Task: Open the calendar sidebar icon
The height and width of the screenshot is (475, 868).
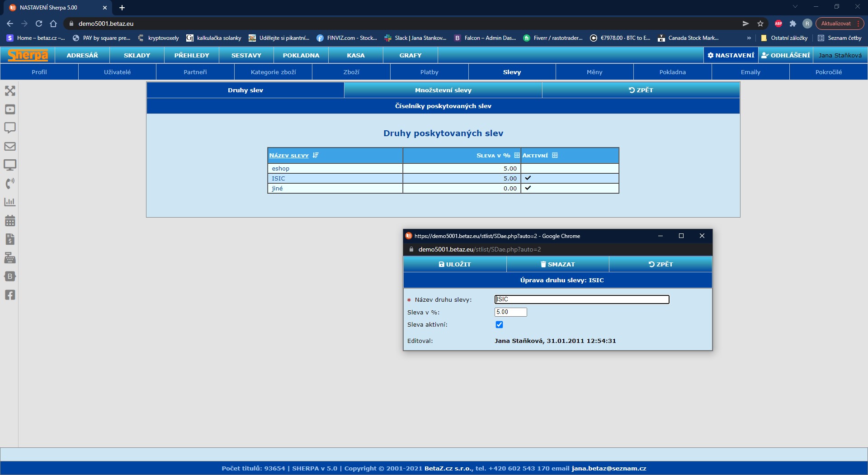Action: coord(10,221)
